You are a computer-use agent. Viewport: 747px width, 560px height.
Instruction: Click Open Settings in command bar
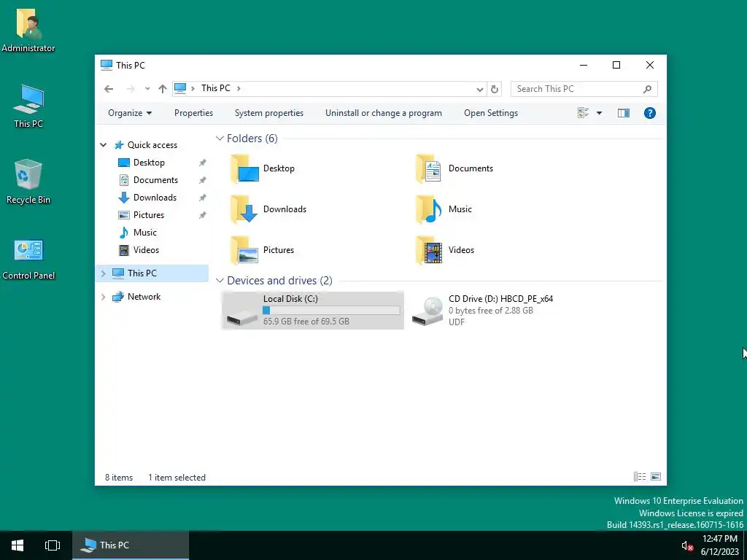(491, 113)
